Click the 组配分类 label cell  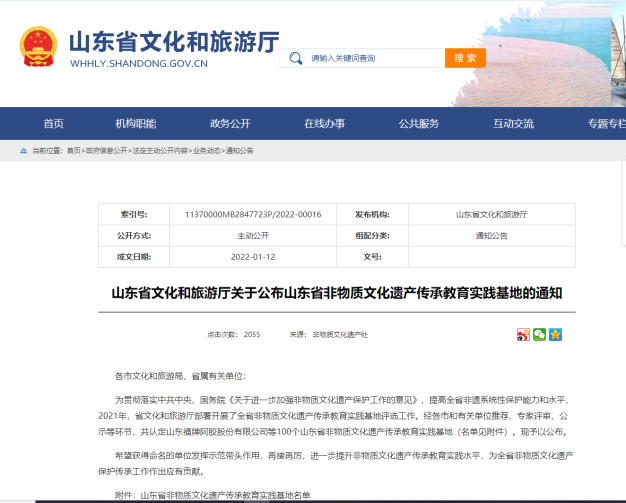pos(372,236)
